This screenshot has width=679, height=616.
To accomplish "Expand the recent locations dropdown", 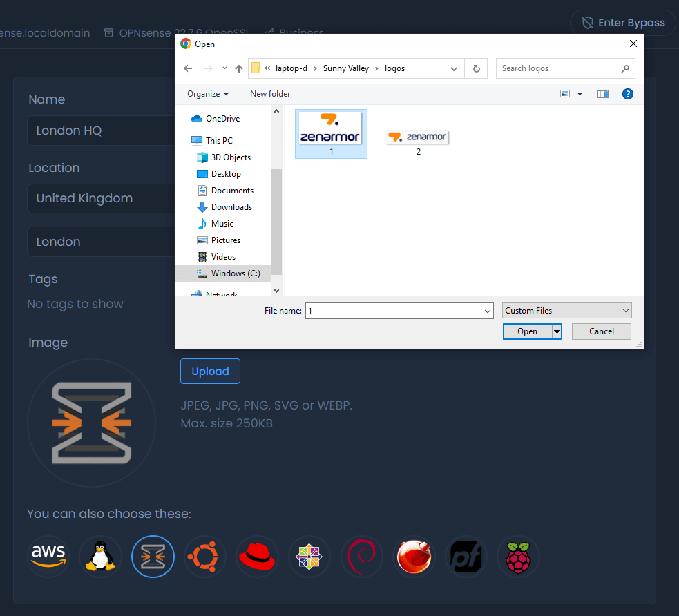I will (224, 68).
